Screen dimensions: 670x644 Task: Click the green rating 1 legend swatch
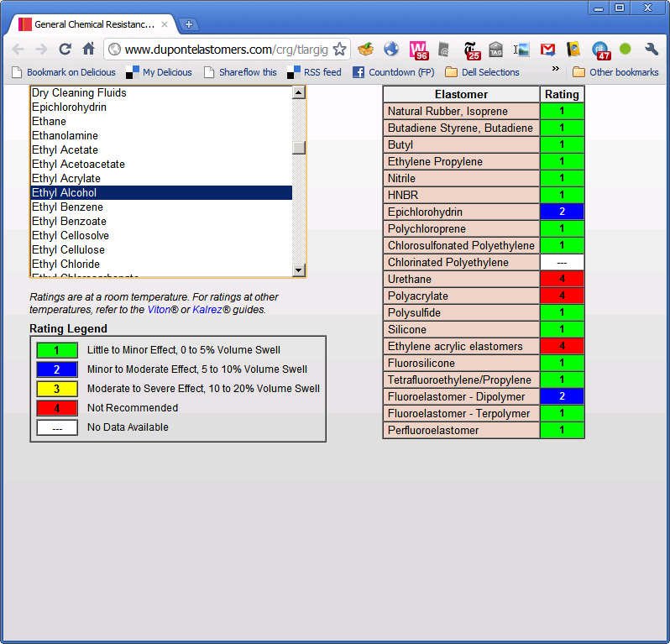point(57,350)
